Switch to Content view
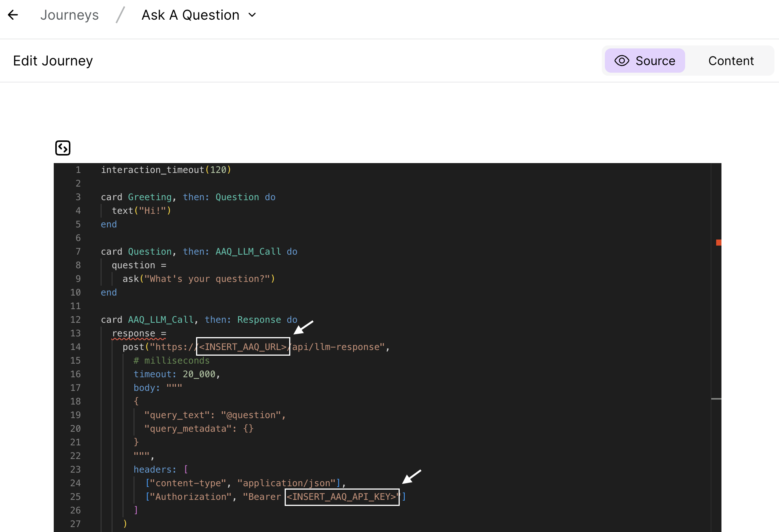Viewport: 779px width, 532px height. [731, 61]
